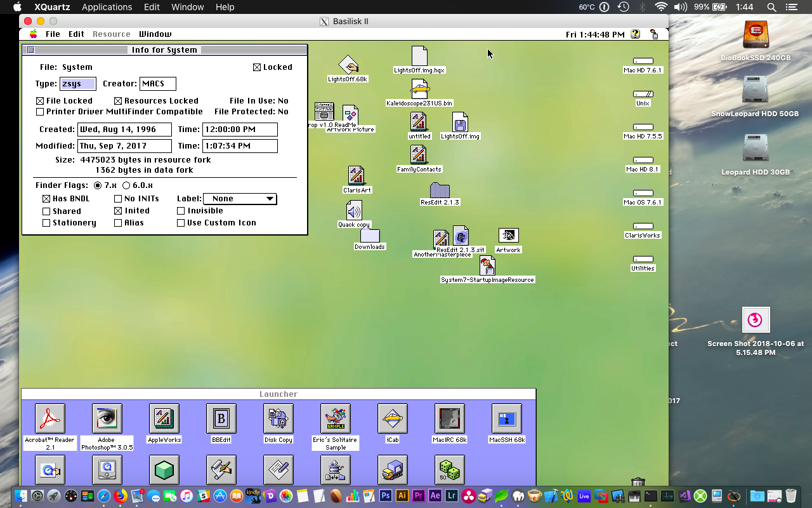Select the Mac HD 7.6.1 volume
Viewport: 812px width, 508px height.
tap(643, 62)
